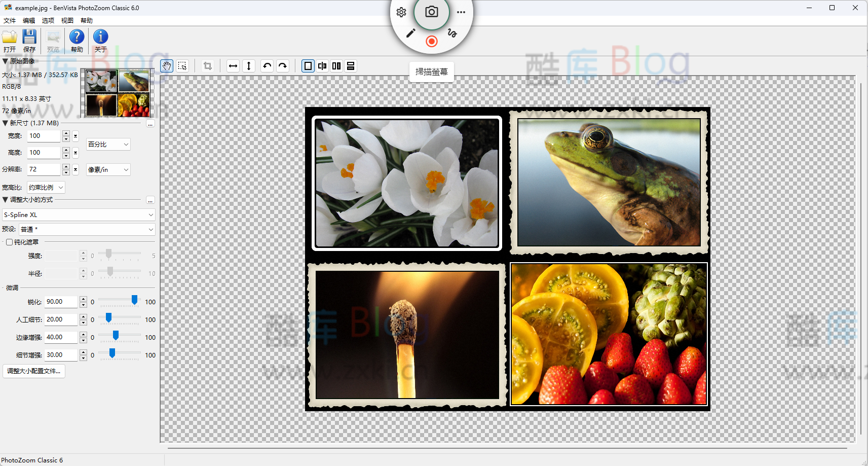Switch to single preview window mode
Image resolution: width=868 pixels, height=466 pixels.
click(308, 66)
